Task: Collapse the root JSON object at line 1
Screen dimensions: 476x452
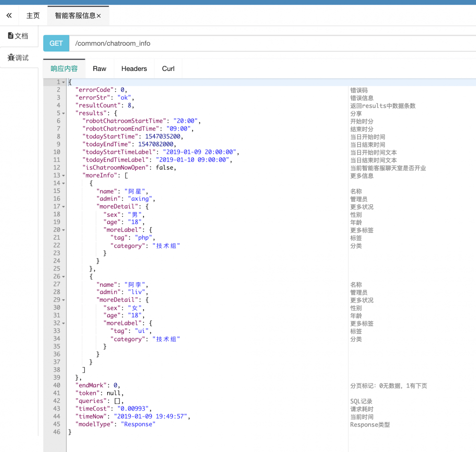Action: (x=63, y=81)
